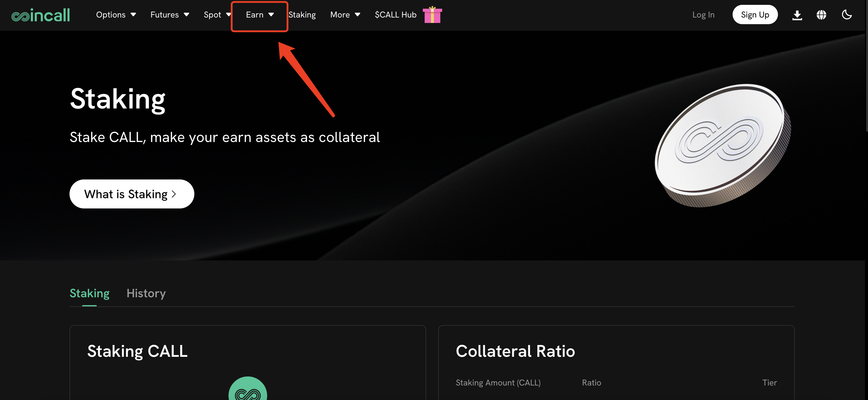Viewport: 868px width, 400px height.
Task: Click the Coincall logo
Action: click(x=41, y=15)
